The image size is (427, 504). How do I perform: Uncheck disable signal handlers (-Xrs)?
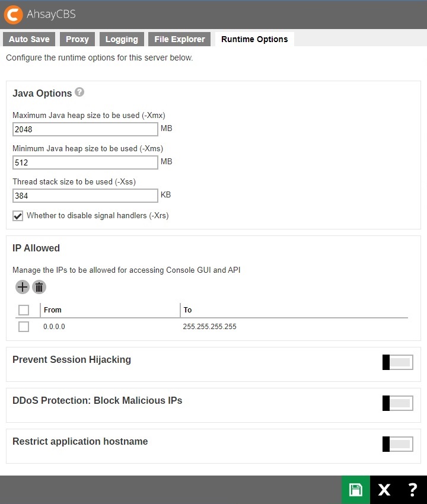[x=17, y=216]
